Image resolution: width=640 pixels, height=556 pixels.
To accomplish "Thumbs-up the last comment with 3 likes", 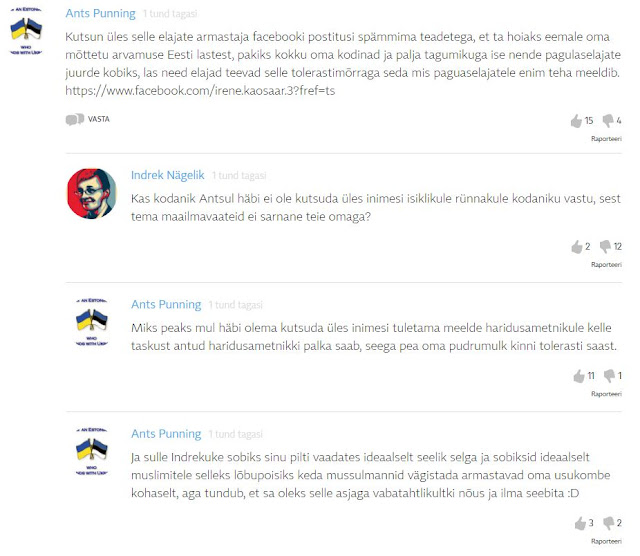I will (580, 523).
